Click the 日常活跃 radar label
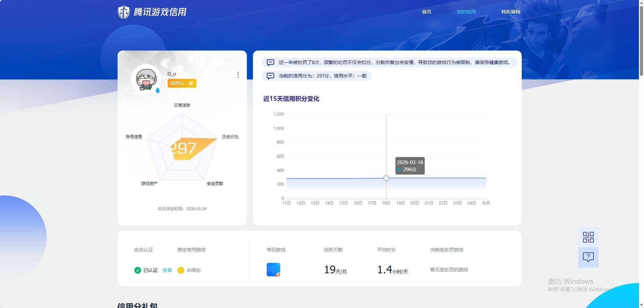The width and height of the screenshot is (644, 308). (x=182, y=105)
